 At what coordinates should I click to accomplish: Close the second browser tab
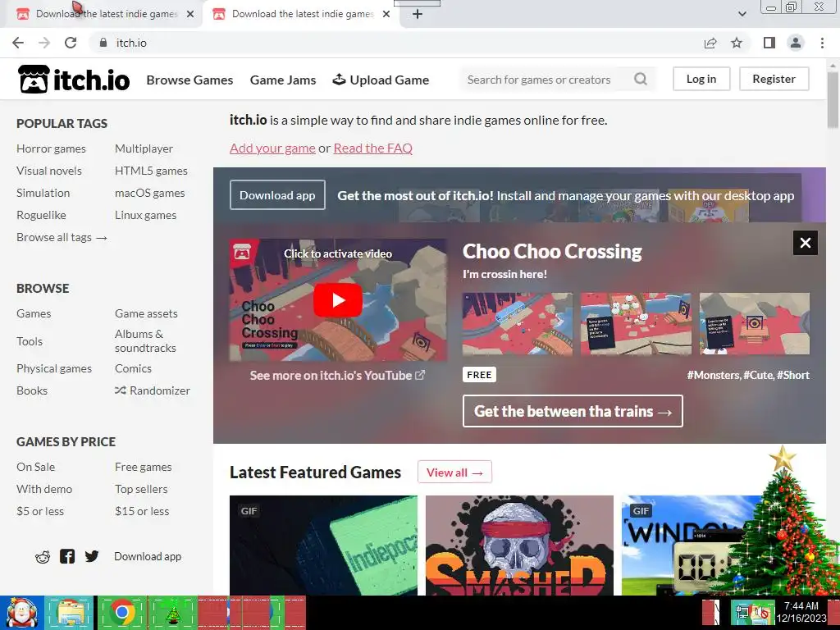[x=386, y=14]
